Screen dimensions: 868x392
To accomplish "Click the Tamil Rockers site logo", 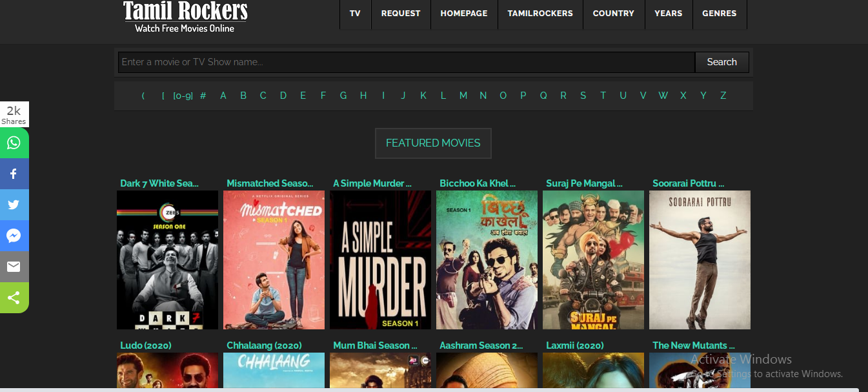I will tap(185, 17).
